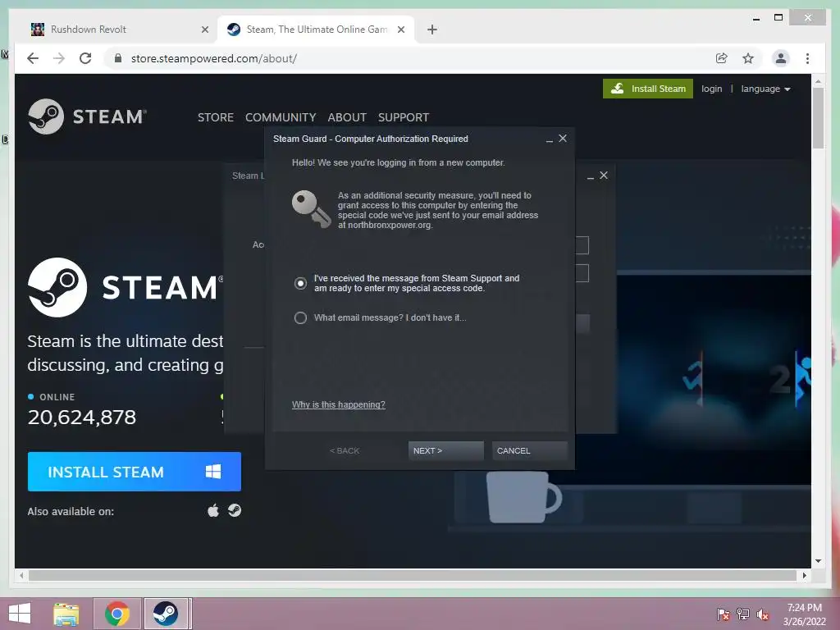The width and height of the screenshot is (840, 630).
Task: Click the green Install Steam button
Action: tap(648, 89)
